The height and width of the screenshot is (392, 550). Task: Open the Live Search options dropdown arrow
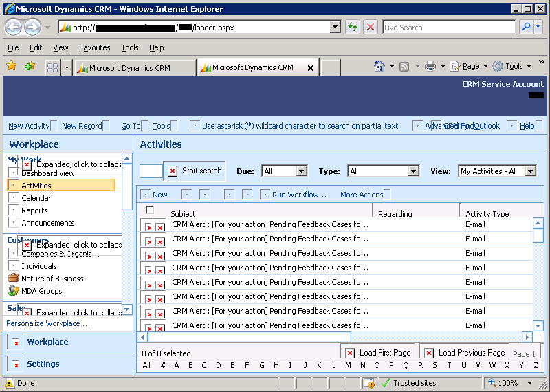539,27
